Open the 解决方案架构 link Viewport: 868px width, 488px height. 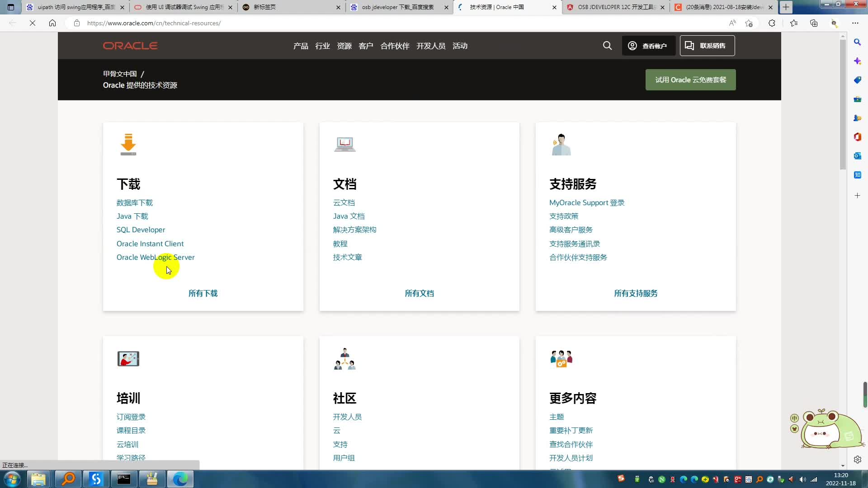(x=354, y=230)
